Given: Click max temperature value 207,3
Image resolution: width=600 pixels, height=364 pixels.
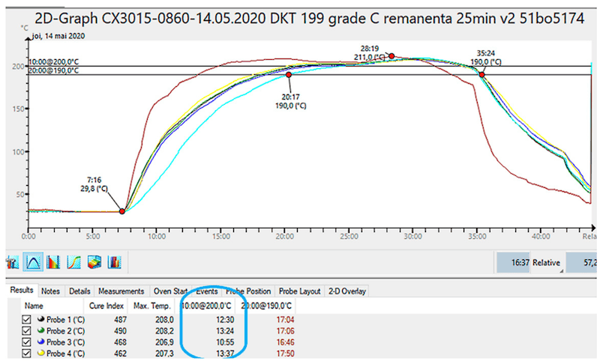Looking at the screenshot, I should pyautogui.click(x=164, y=354).
